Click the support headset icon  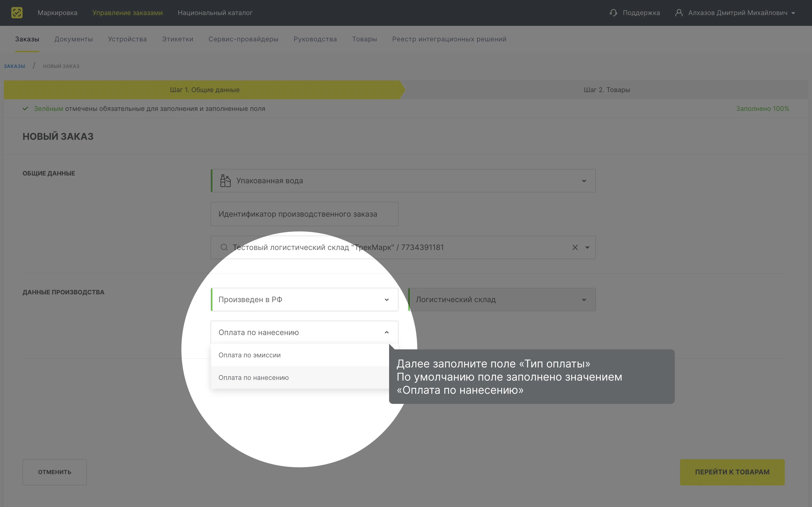(613, 13)
